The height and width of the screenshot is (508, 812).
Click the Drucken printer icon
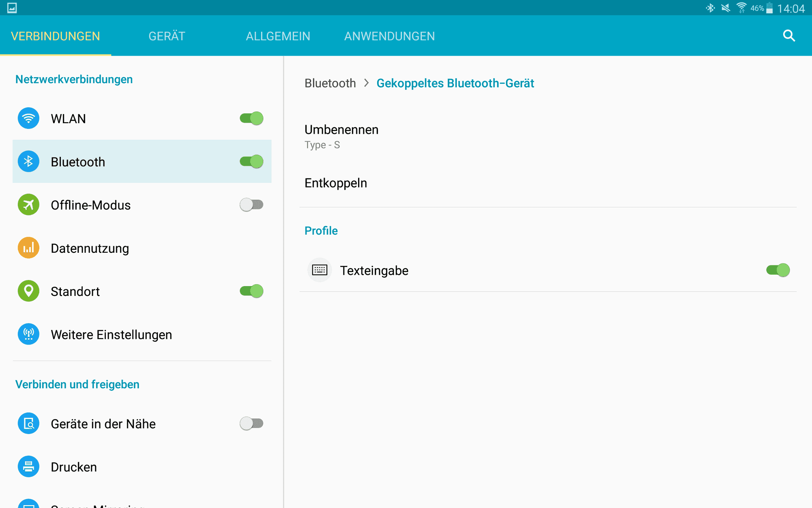[x=28, y=467]
